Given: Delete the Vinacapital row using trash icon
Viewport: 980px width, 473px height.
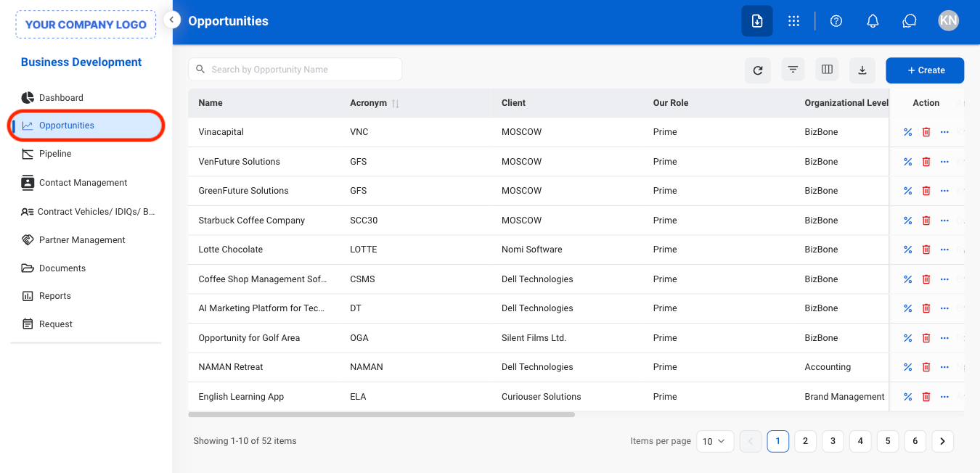Looking at the screenshot, I should click(926, 132).
